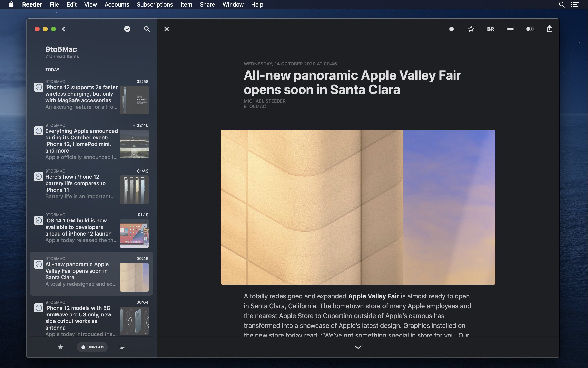
Task: Jump to the next article with the down chevron
Action: tap(358, 347)
